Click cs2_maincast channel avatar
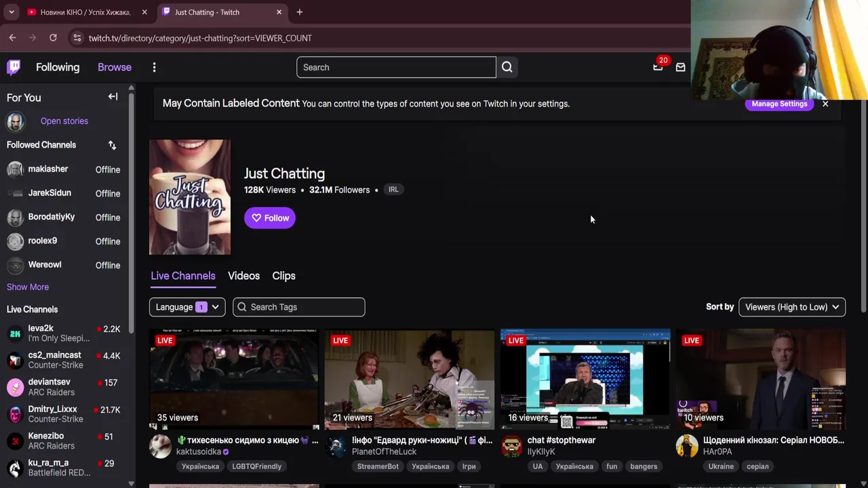 point(15,360)
